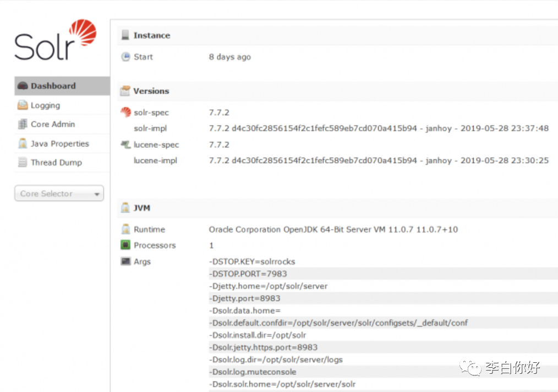
Task: Click the '8 days ago' start value
Action: pyautogui.click(x=230, y=57)
